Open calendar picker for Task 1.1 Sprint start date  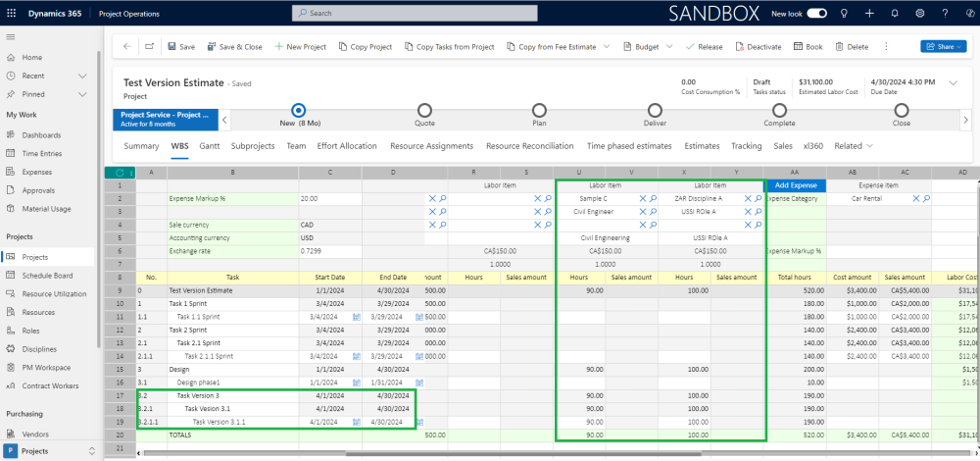point(358,317)
